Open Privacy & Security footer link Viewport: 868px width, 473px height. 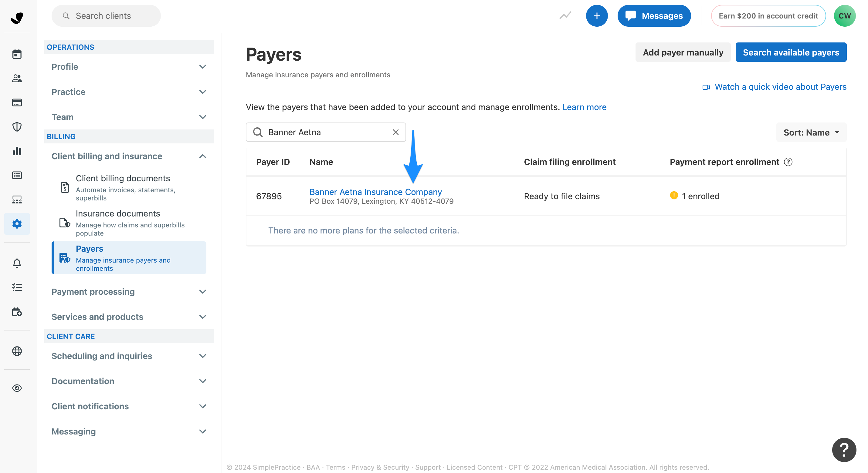click(380, 467)
